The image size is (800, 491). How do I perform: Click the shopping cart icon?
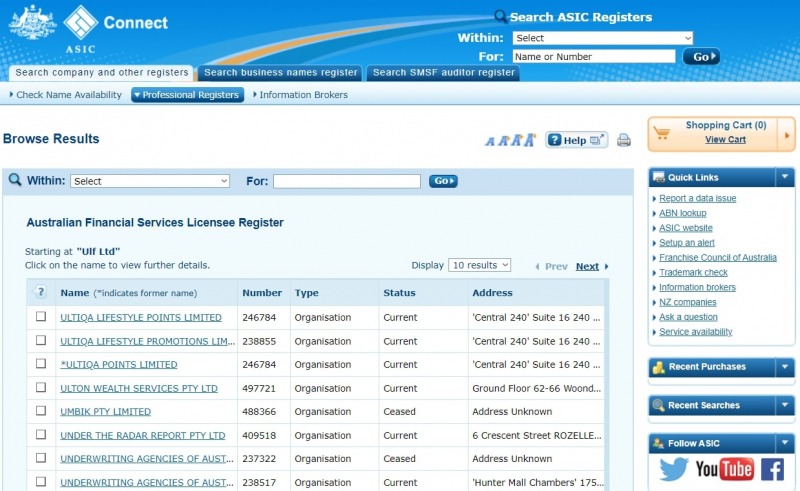coord(662,133)
